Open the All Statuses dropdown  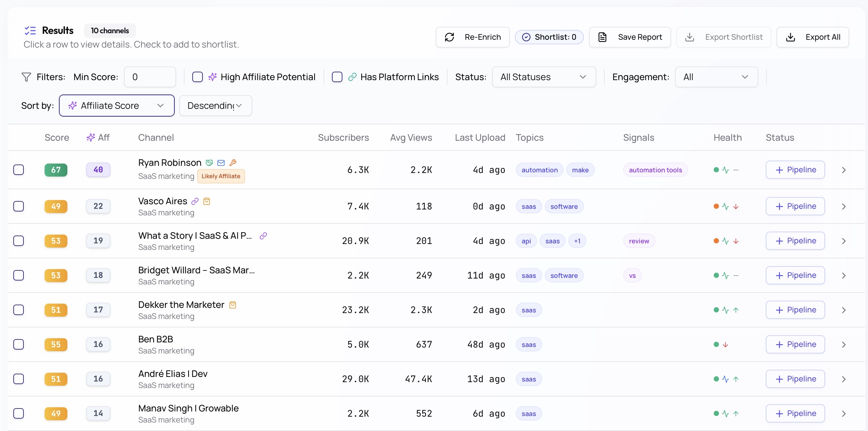(x=544, y=77)
